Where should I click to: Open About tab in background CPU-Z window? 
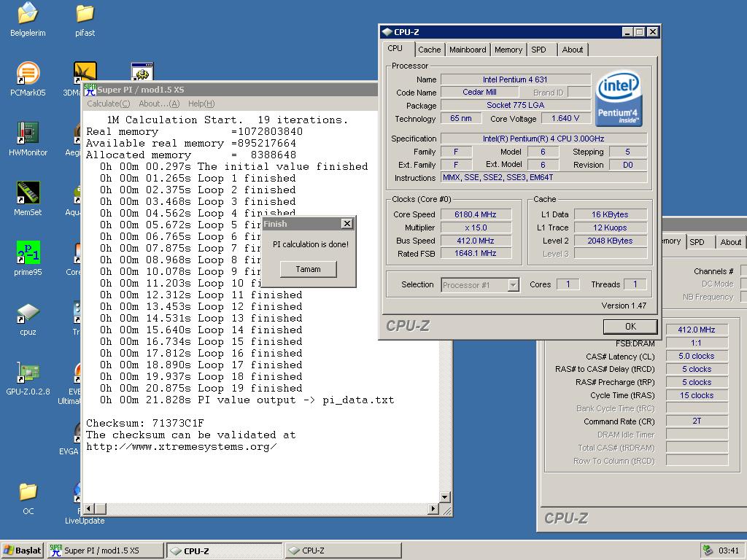730,242
